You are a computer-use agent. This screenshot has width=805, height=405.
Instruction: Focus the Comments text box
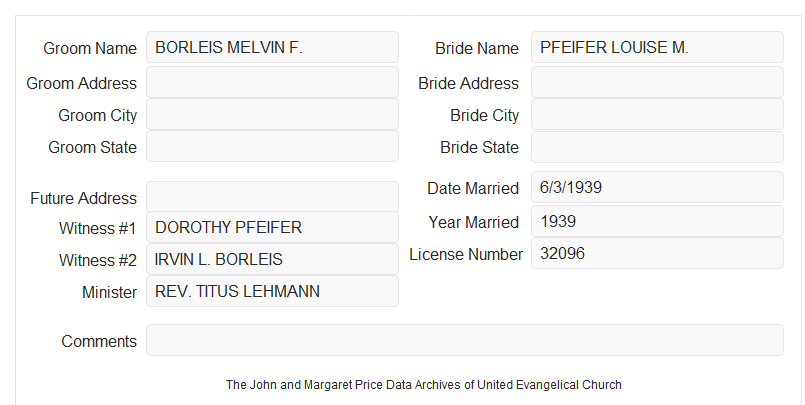(465, 340)
